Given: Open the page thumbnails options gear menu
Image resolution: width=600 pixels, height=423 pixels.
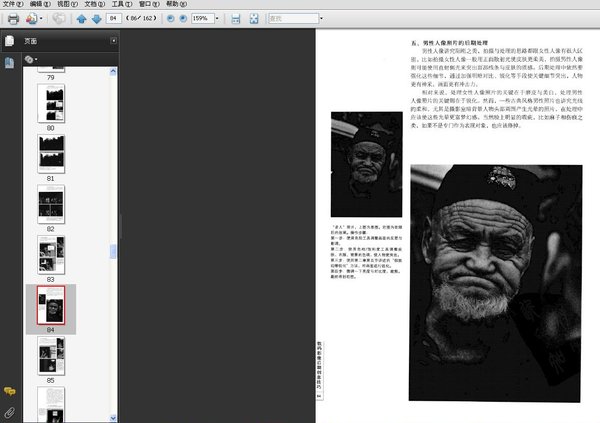Looking at the screenshot, I should coord(31,59).
